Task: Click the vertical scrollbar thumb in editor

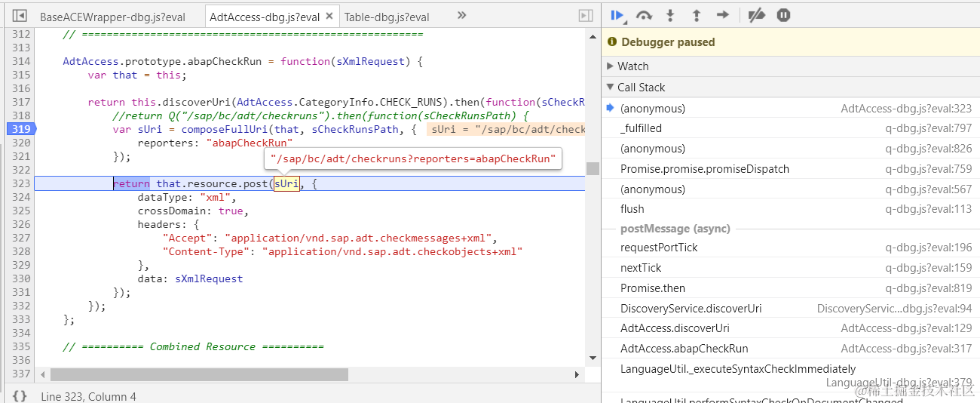Action: pos(593,168)
